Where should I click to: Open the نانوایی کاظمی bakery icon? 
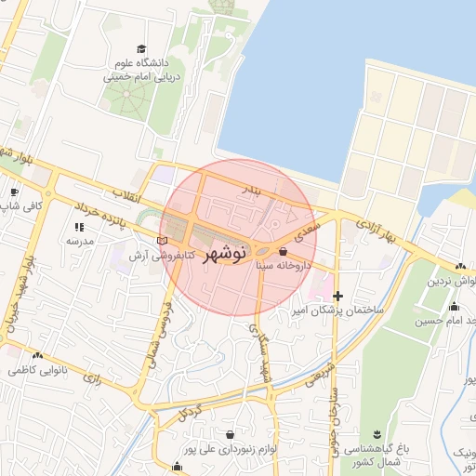click(37, 355)
